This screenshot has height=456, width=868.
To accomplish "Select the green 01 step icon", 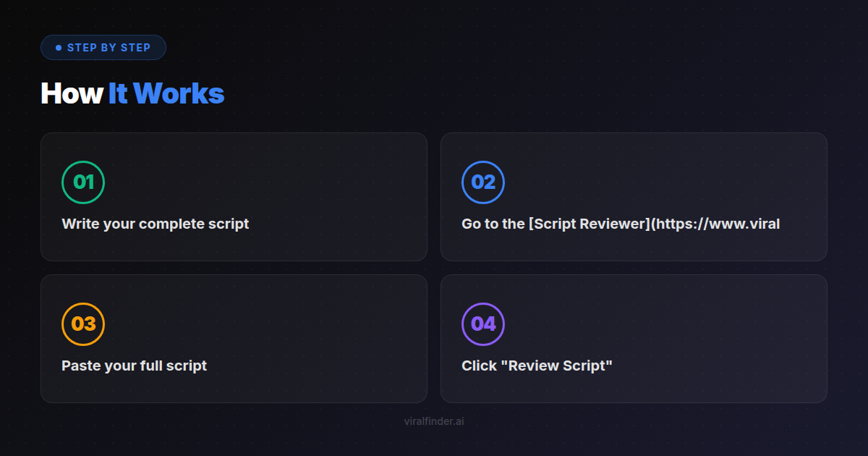I will [x=84, y=182].
